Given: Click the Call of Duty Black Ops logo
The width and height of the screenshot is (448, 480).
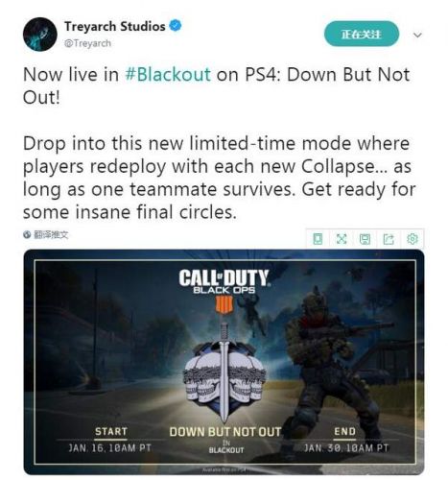Looking at the screenshot, I should 224,291.
